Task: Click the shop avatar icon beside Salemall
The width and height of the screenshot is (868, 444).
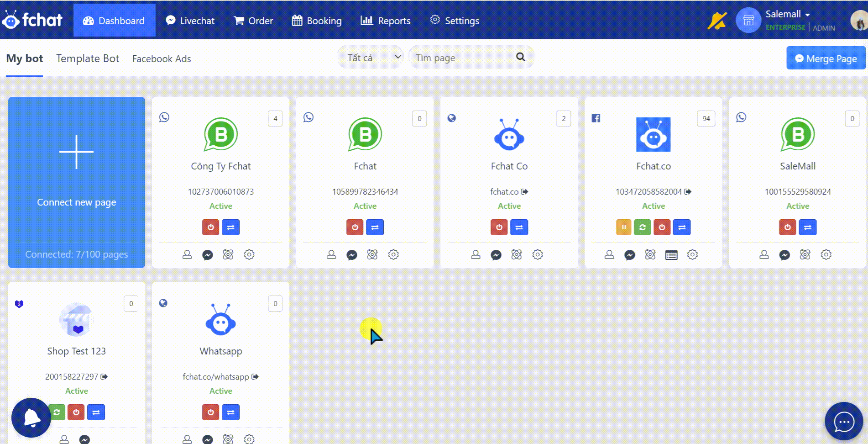Action: click(x=748, y=21)
